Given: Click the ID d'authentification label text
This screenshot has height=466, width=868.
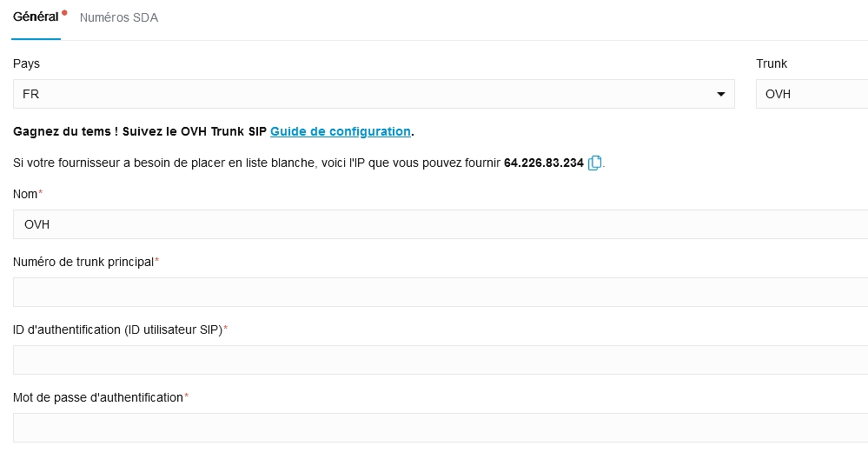Looking at the screenshot, I should [x=117, y=330].
